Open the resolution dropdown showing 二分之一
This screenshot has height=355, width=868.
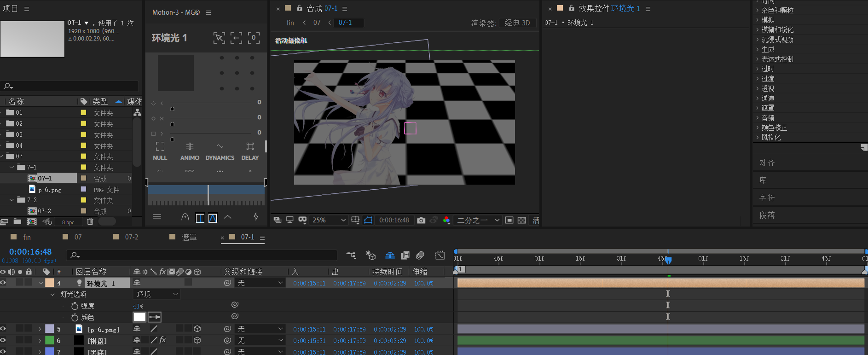coord(478,220)
